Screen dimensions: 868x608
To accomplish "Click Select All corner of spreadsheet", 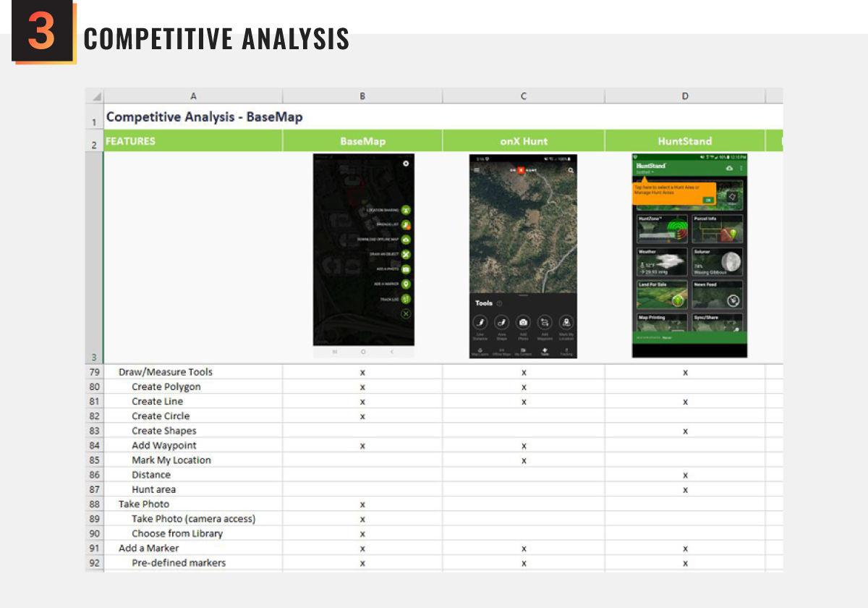I will click(94, 96).
